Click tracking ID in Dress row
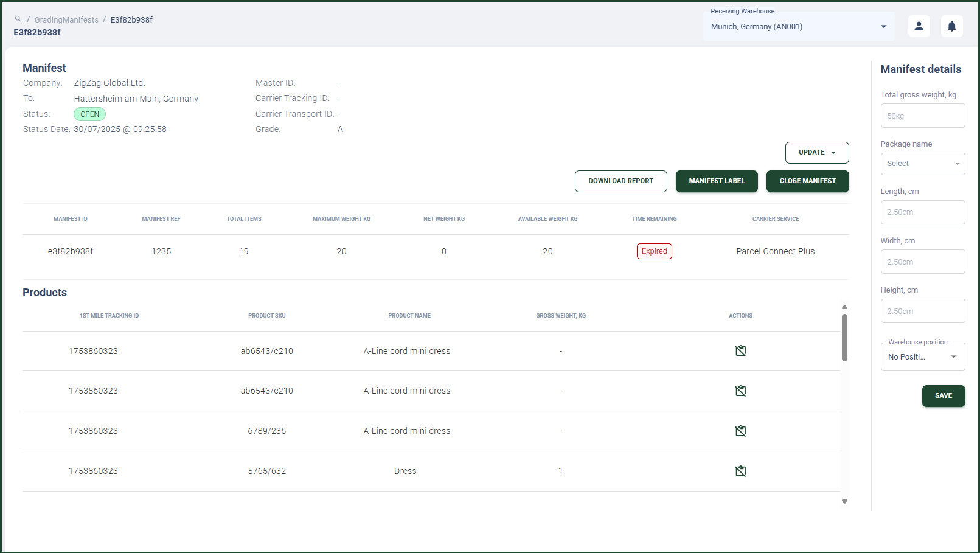 coord(93,471)
